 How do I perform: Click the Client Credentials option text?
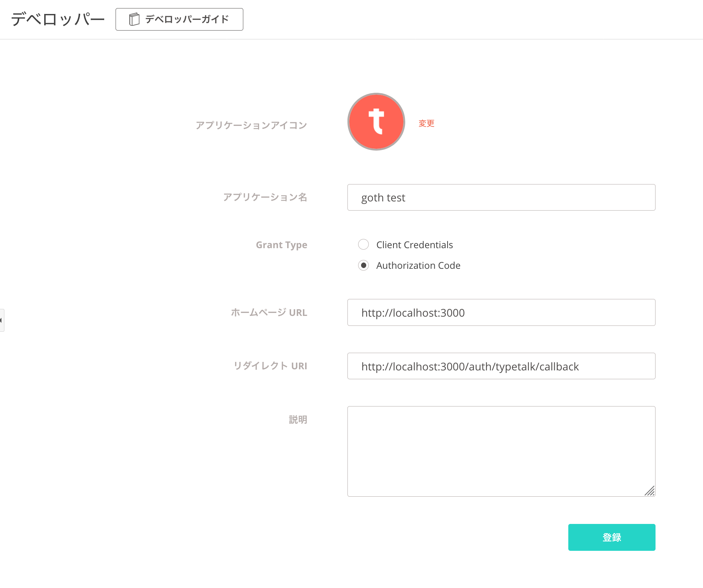(414, 245)
